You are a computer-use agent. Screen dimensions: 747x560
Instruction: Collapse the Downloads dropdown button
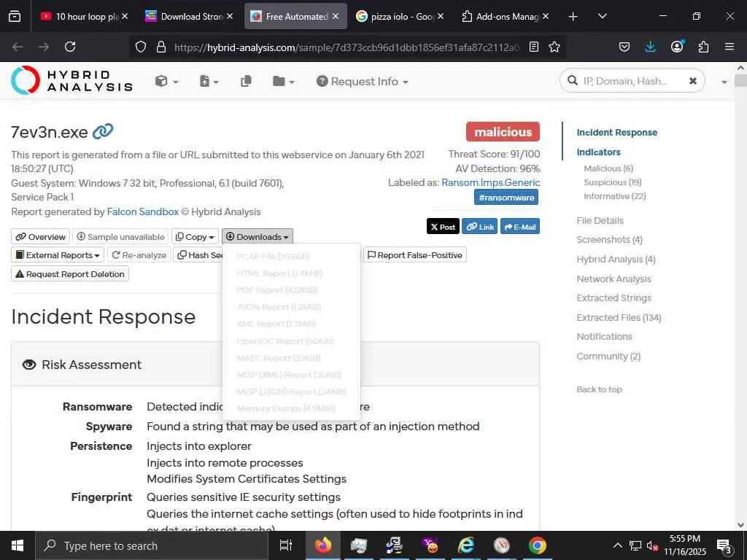(x=258, y=237)
